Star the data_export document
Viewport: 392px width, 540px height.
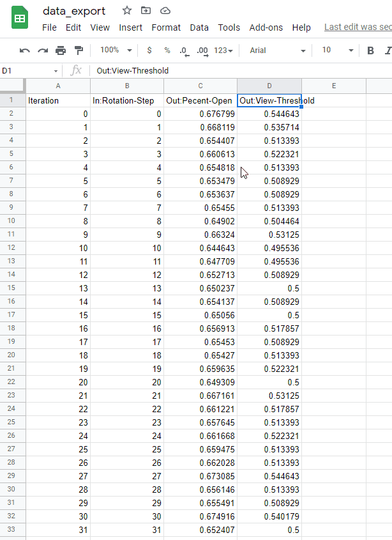click(127, 11)
